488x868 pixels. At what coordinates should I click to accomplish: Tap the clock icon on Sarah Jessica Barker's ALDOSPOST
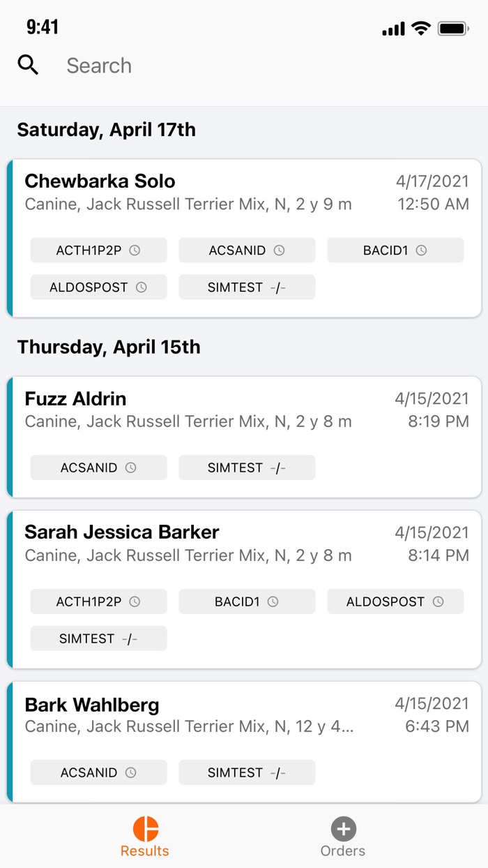click(x=438, y=602)
